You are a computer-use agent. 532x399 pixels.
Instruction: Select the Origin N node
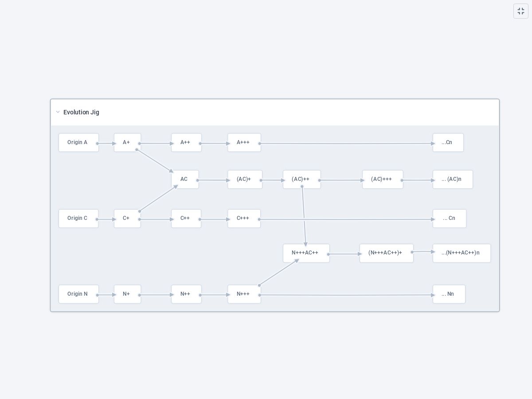pyautogui.click(x=78, y=294)
